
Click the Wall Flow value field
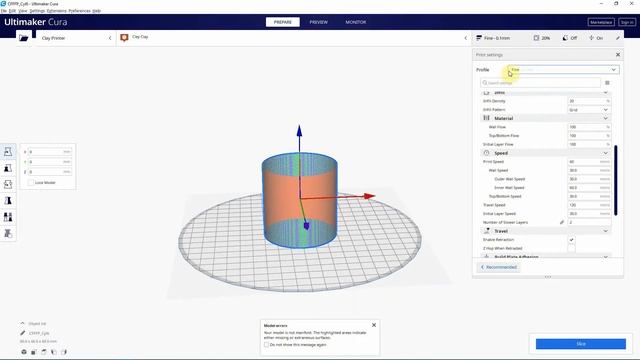click(589, 127)
